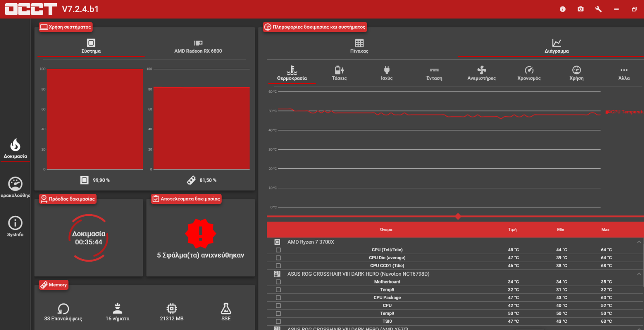Click the 5 errors detected message
The width and height of the screenshot is (644, 330).
pyautogui.click(x=200, y=255)
